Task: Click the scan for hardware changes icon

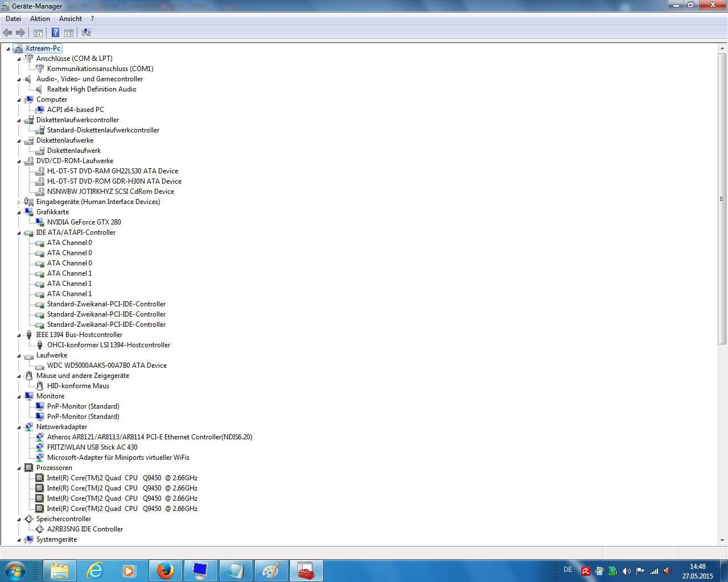Action: [x=86, y=32]
